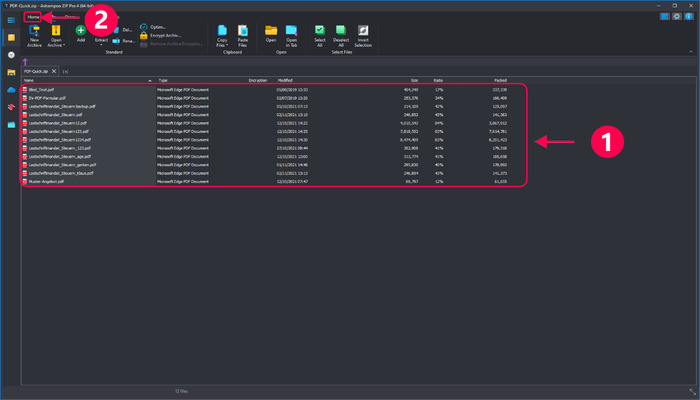Switch to the Home ribbon tab

pyautogui.click(x=33, y=17)
